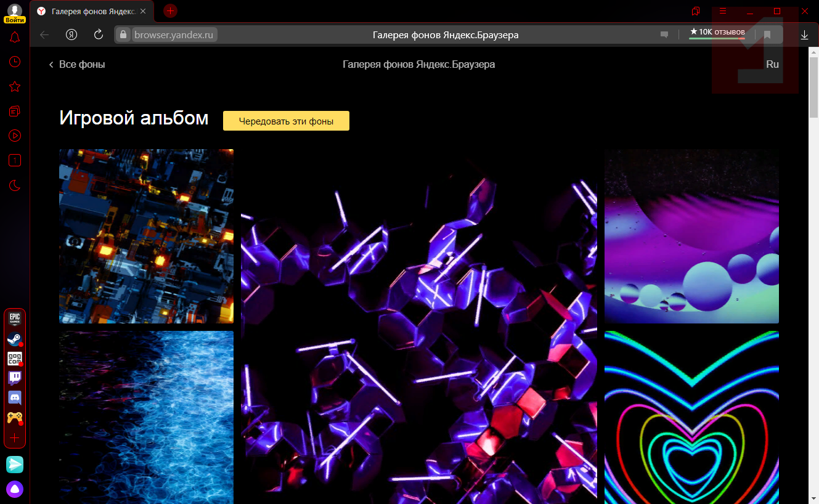Click the Галерея фонов Яндекс.Браузера page header text
Viewport: 819px width, 504px height.
point(418,64)
